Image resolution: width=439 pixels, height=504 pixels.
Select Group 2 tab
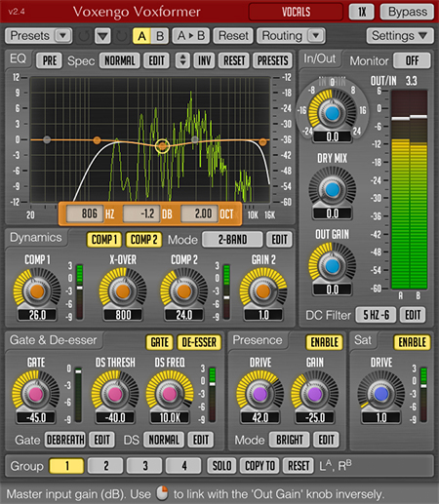(x=105, y=466)
